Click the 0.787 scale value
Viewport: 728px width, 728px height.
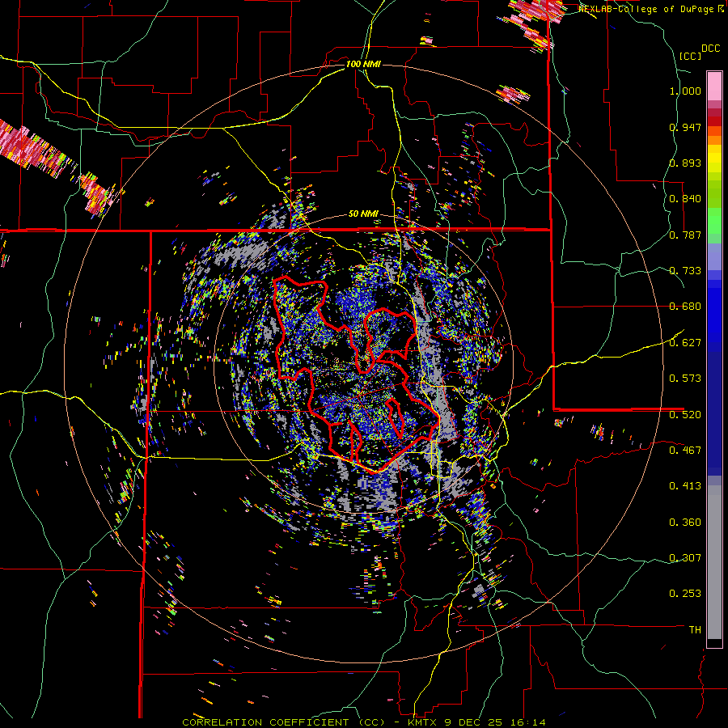click(x=685, y=235)
